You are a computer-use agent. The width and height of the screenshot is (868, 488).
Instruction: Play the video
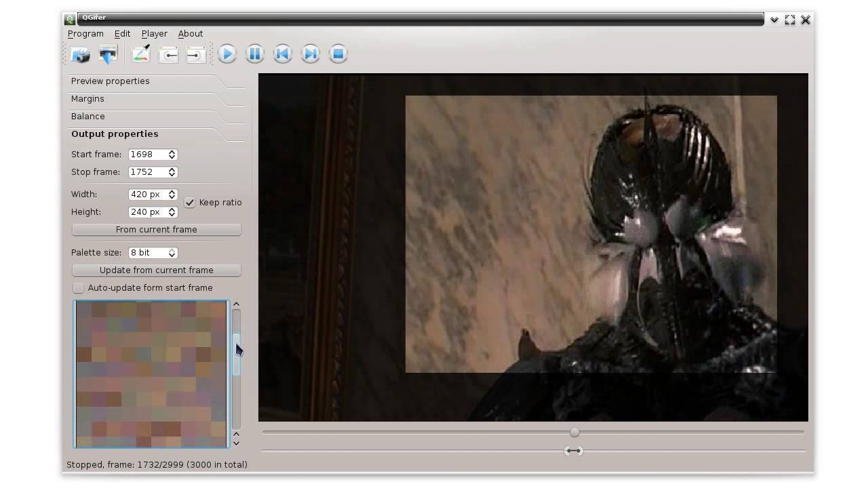(x=227, y=54)
